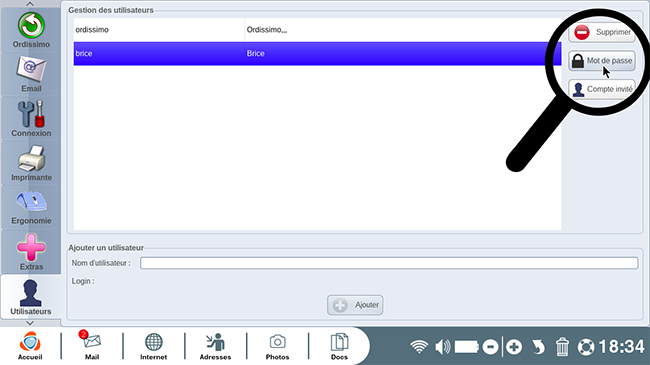The height and width of the screenshot is (365, 650).
Task: Launch Internet from the bottom dock
Action: (153, 346)
